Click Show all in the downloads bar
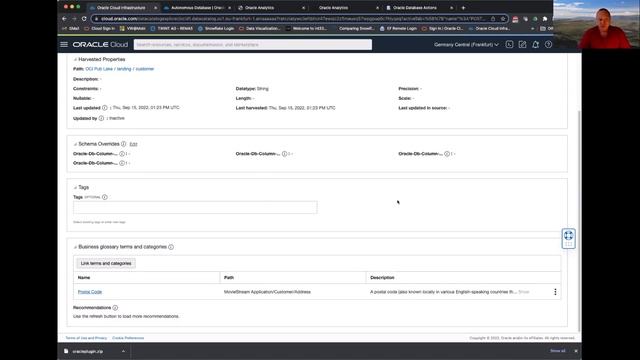Image resolution: width=640 pixels, height=360 pixels. [558, 351]
